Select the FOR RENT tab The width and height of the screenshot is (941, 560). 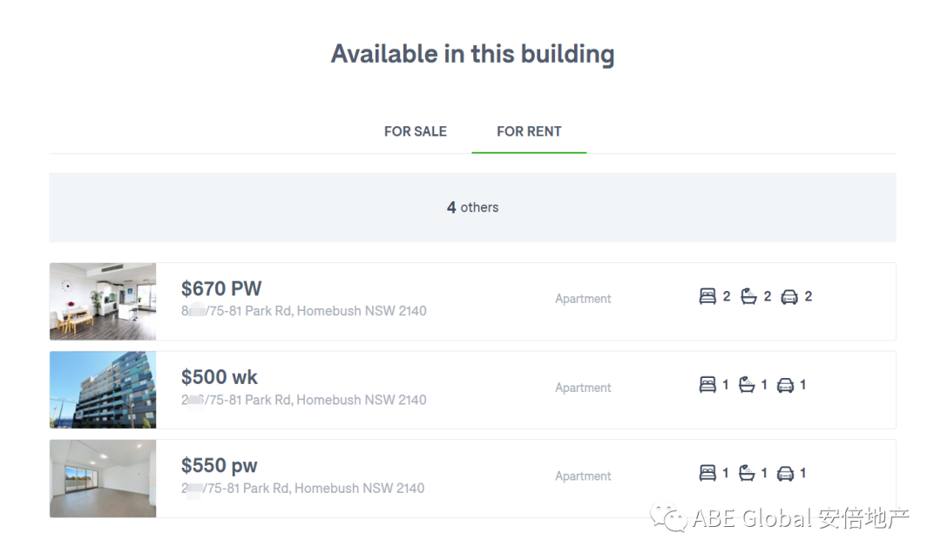pyautogui.click(x=529, y=132)
